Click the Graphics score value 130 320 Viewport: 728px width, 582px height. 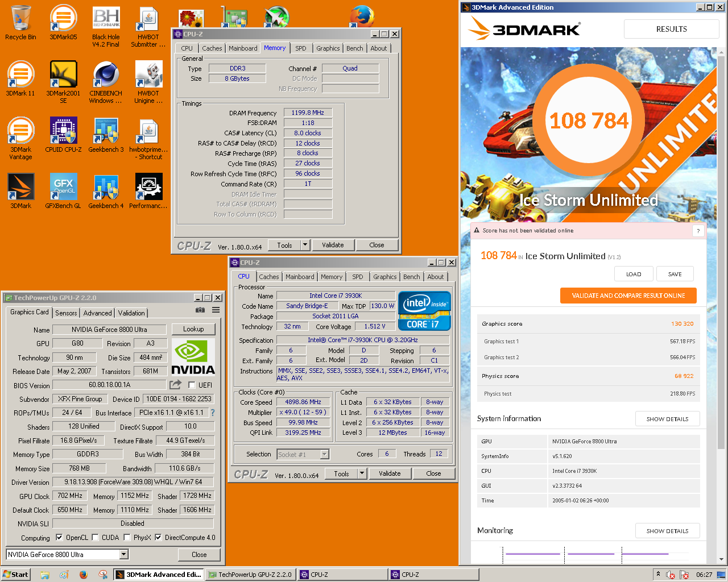682,324
